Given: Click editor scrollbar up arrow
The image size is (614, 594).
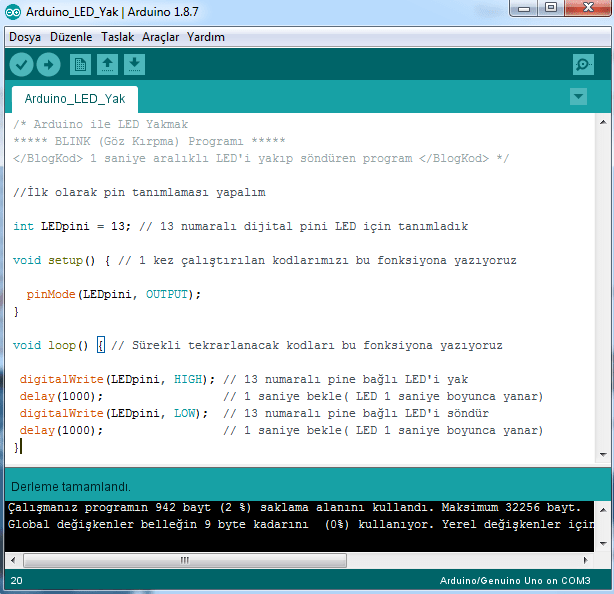Looking at the screenshot, I should pos(603,123).
